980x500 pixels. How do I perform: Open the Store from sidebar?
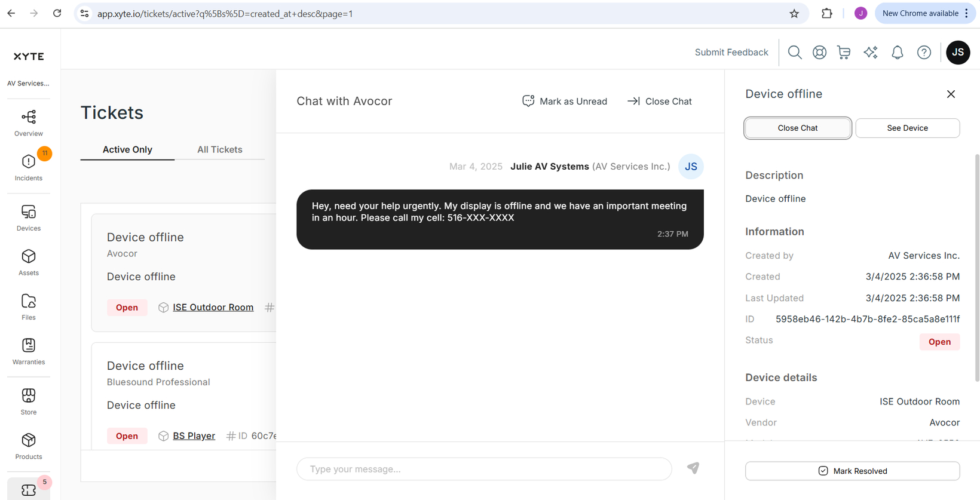pyautogui.click(x=29, y=401)
